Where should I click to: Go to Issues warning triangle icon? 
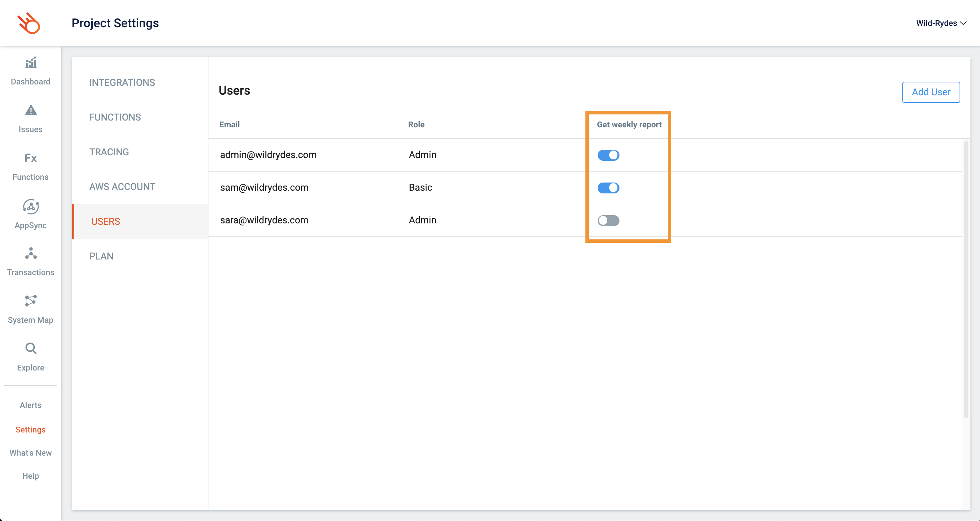[31, 111]
